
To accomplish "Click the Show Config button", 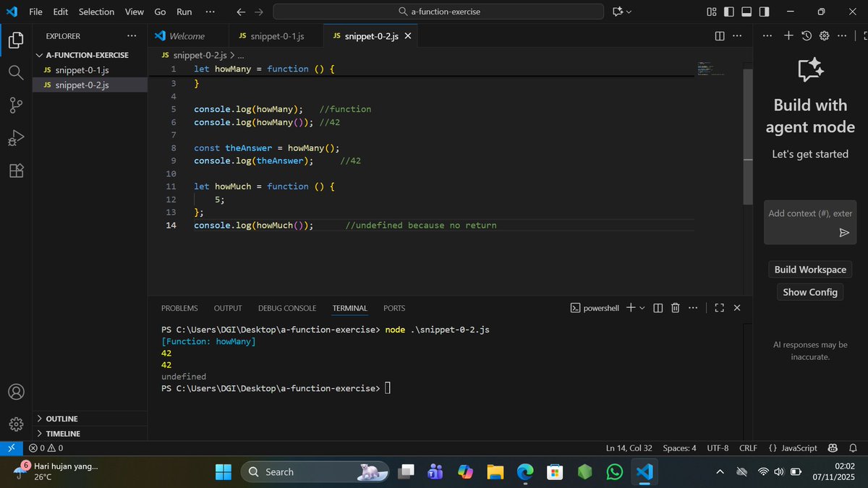I will pyautogui.click(x=809, y=292).
